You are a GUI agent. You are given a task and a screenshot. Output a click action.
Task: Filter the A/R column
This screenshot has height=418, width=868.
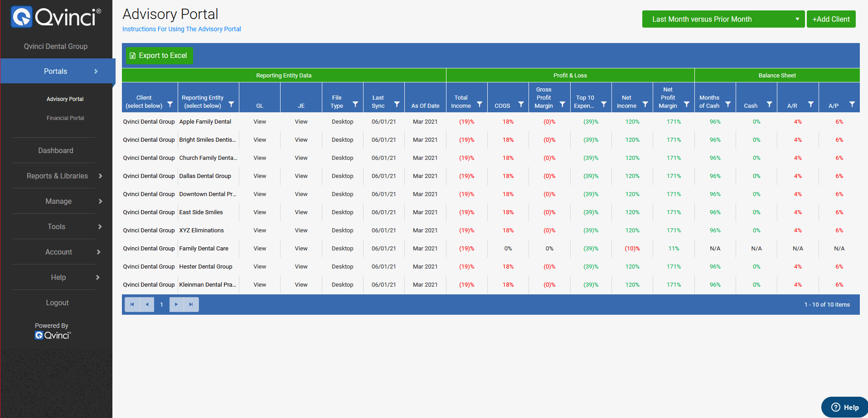point(811,104)
